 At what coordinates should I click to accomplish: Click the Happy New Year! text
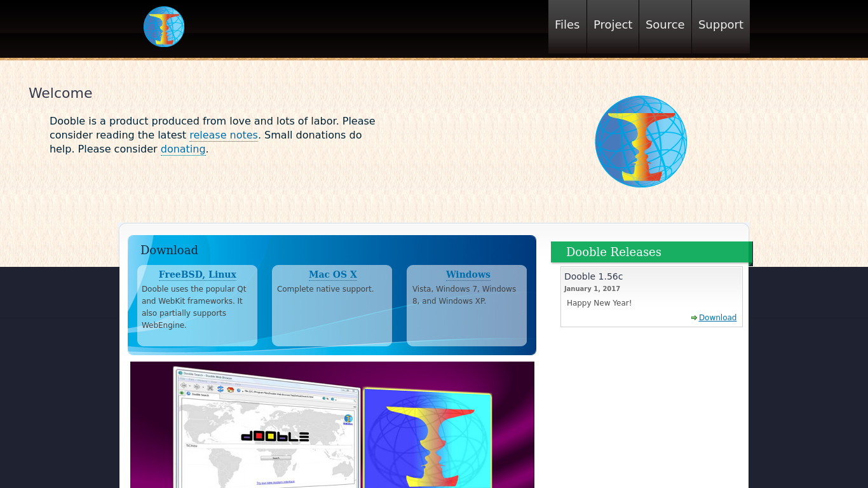[599, 303]
